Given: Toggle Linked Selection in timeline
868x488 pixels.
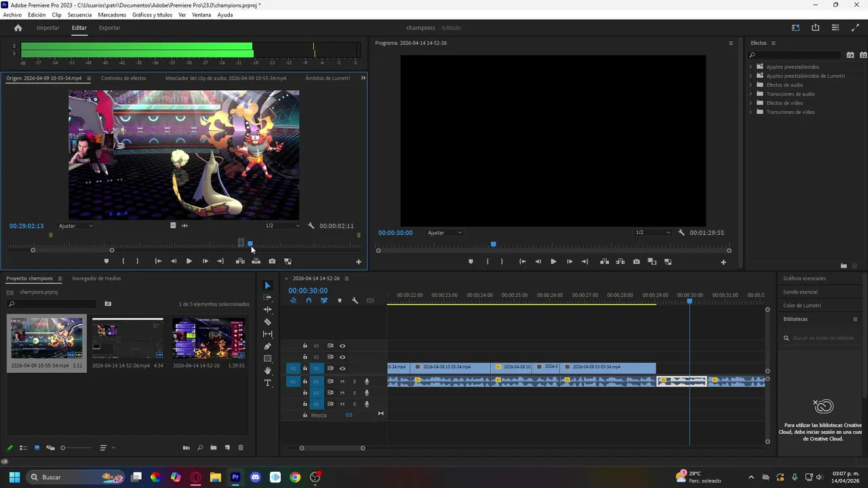Looking at the screenshot, I should pyautogui.click(x=324, y=300).
